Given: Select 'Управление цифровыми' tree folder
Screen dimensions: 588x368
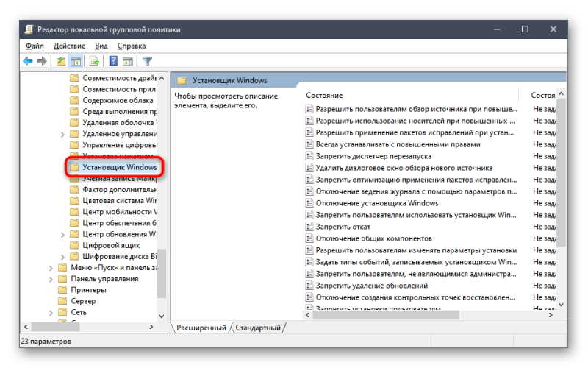Looking at the screenshot, I should [119, 145].
